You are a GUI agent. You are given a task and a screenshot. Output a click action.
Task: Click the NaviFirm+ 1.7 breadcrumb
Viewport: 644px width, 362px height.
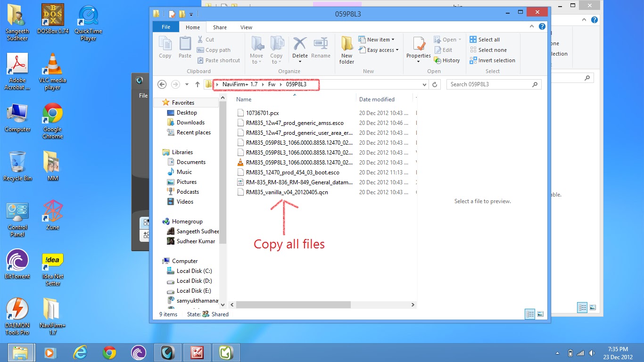[240, 84]
